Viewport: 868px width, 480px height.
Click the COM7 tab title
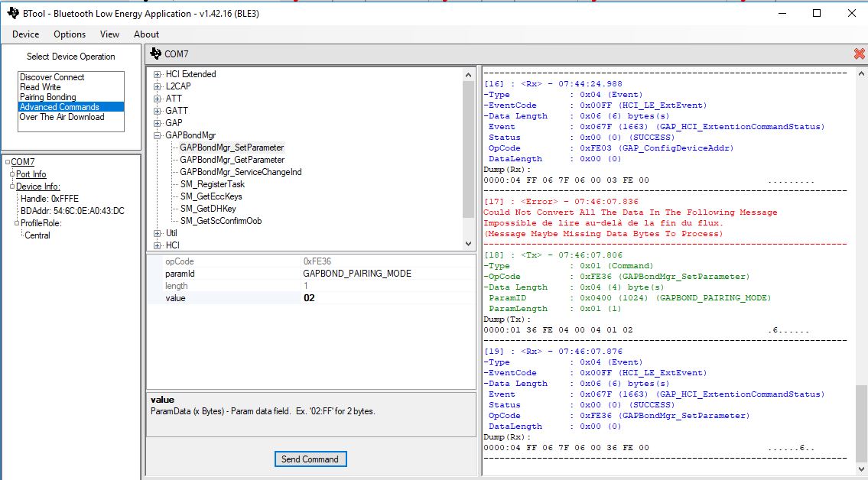(x=177, y=54)
